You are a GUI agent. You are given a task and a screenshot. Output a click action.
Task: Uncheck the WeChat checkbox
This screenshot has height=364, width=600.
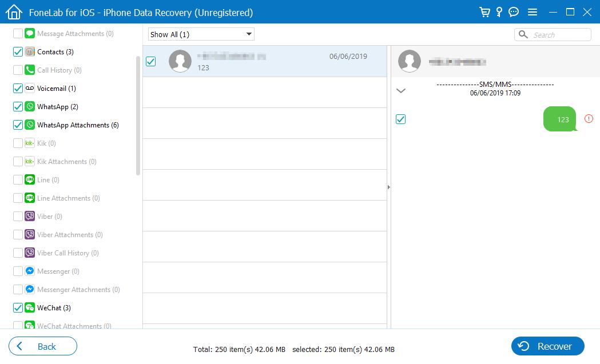click(x=18, y=308)
